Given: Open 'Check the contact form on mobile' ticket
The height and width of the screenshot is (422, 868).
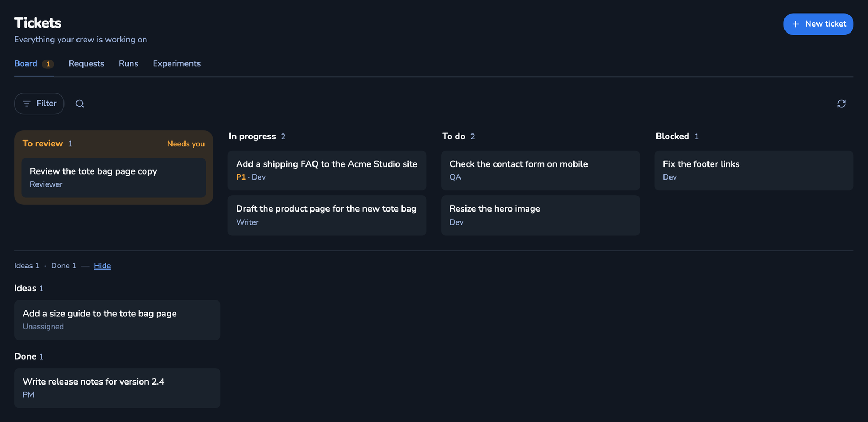Looking at the screenshot, I should click(540, 170).
